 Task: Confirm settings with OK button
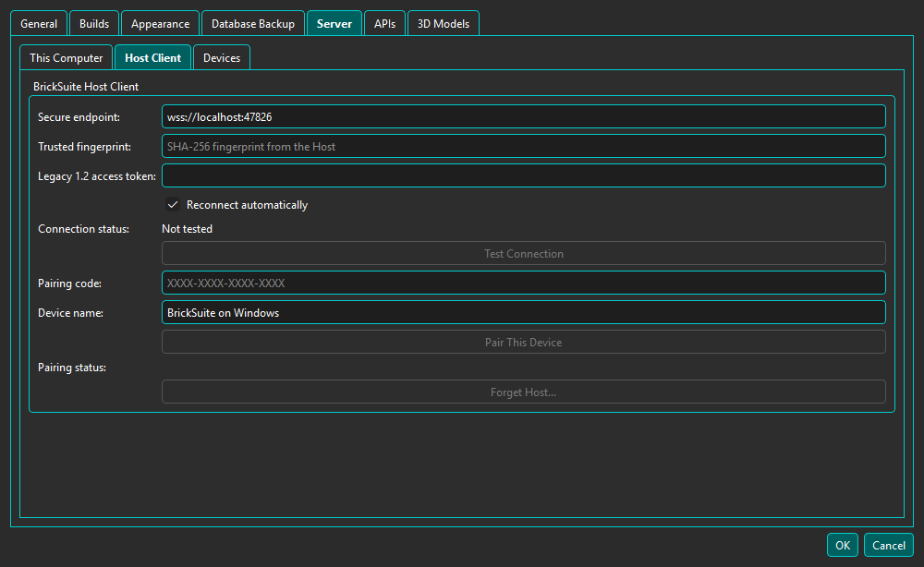(x=842, y=545)
